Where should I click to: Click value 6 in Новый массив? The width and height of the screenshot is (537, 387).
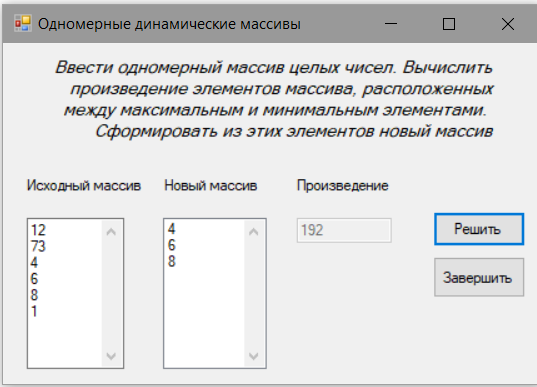[172, 245]
